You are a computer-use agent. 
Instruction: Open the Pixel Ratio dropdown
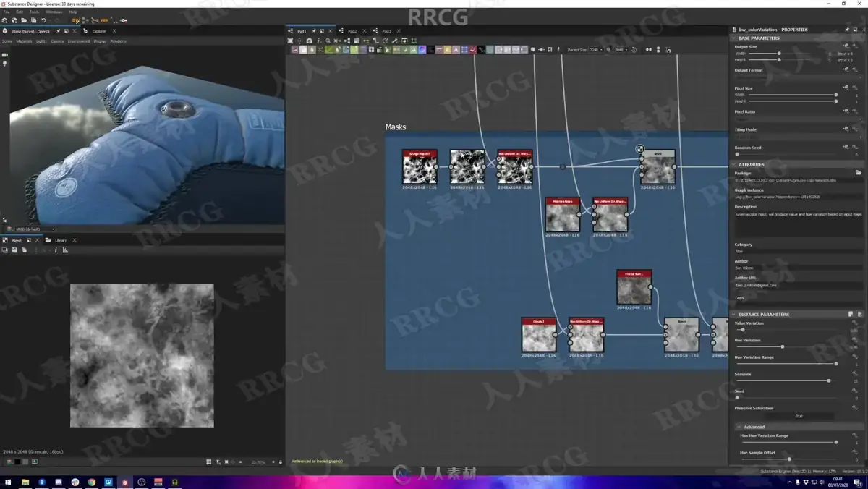[x=798, y=118]
